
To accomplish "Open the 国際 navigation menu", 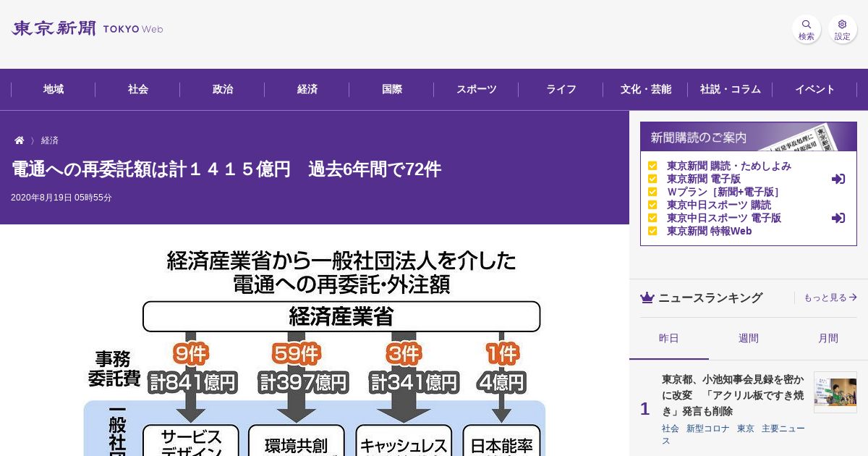I will click(x=392, y=90).
